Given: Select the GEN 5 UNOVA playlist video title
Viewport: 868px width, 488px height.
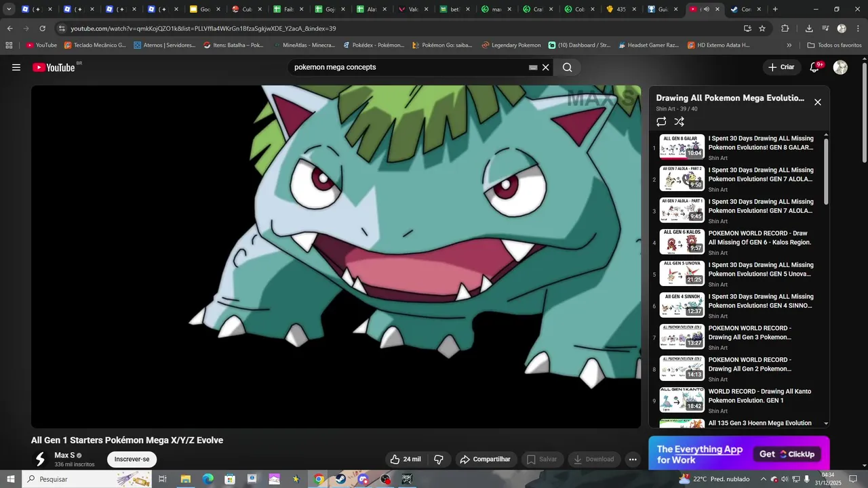Looking at the screenshot, I should click(761, 270).
